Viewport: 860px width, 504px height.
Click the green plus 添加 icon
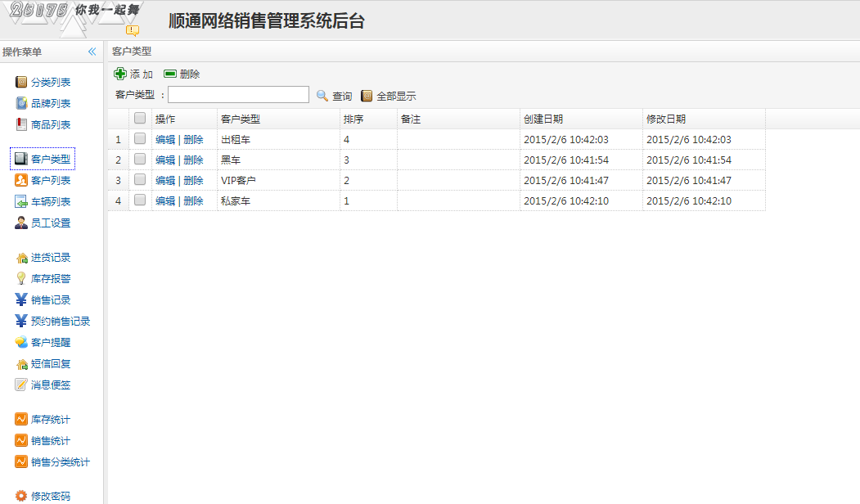120,74
